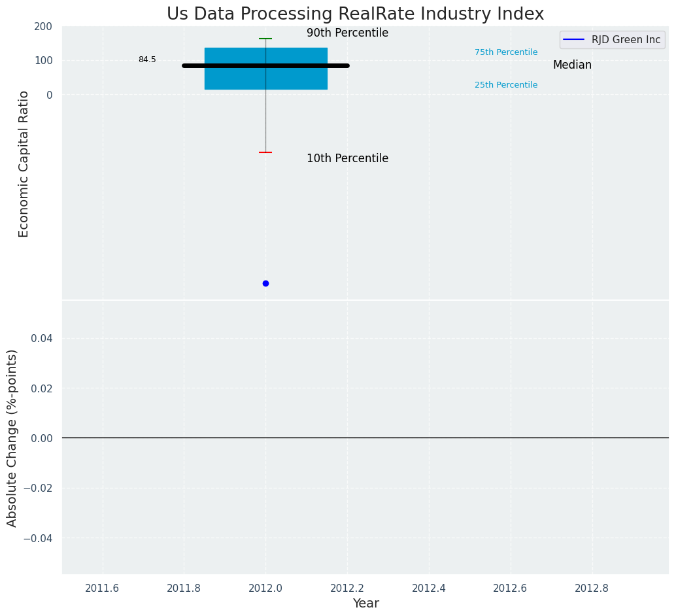Click the blue RJD Green Inc data point
The height and width of the screenshot is (616, 676).
[x=265, y=283]
